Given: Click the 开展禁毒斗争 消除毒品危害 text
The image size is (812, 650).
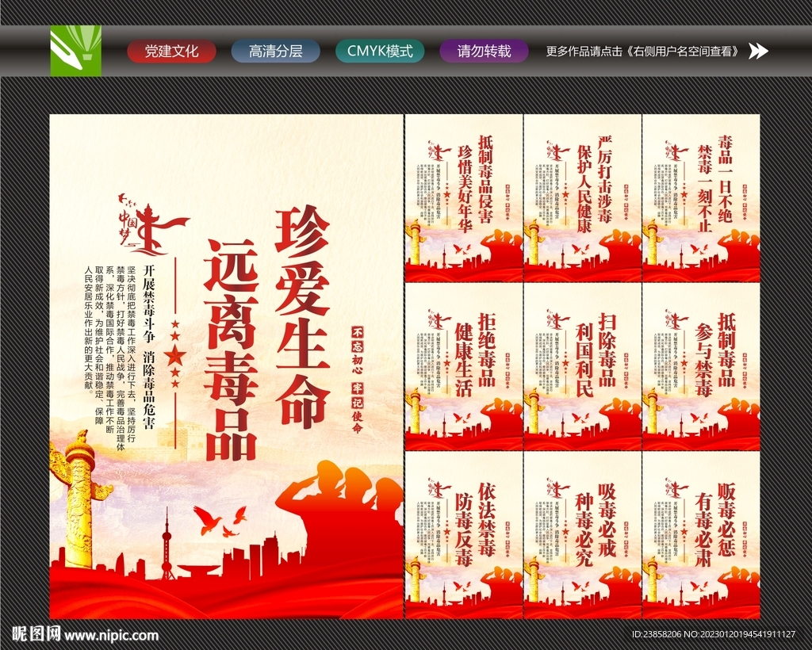Looking at the screenshot, I should 149,346.
